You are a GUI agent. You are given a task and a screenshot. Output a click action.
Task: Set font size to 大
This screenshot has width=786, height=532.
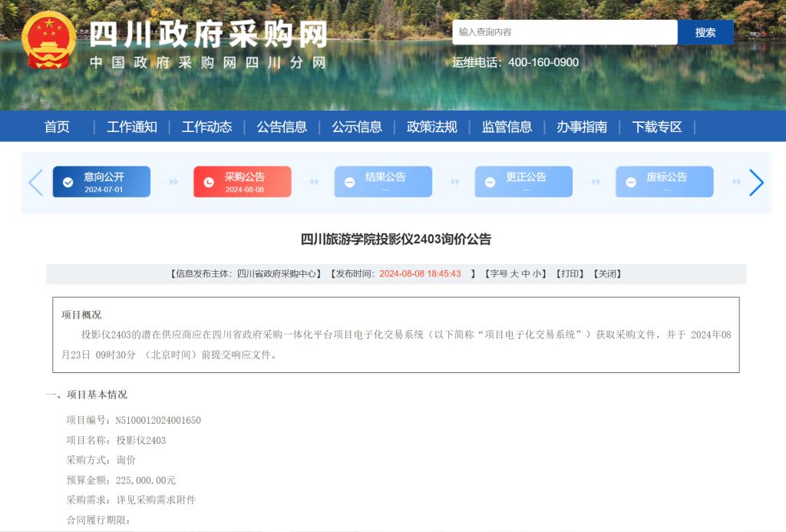(x=514, y=274)
